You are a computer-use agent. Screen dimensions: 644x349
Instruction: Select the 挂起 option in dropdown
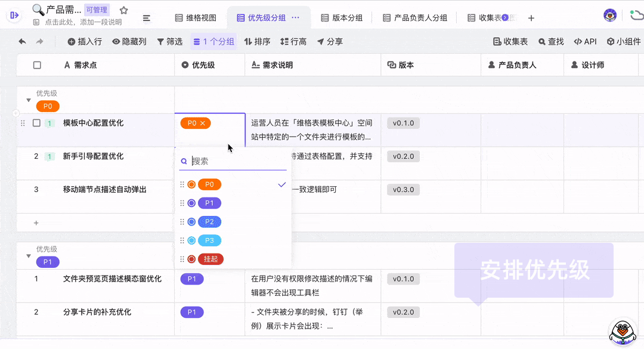coord(210,259)
